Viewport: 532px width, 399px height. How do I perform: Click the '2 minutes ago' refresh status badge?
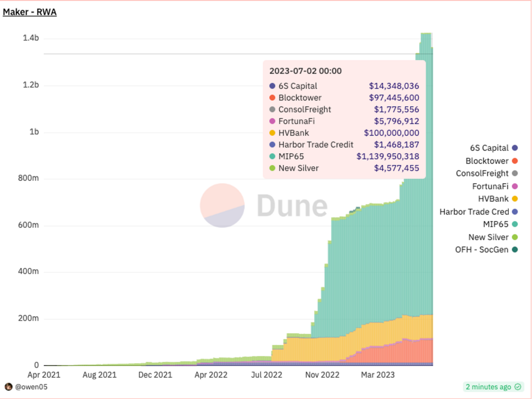coord(494,387)
